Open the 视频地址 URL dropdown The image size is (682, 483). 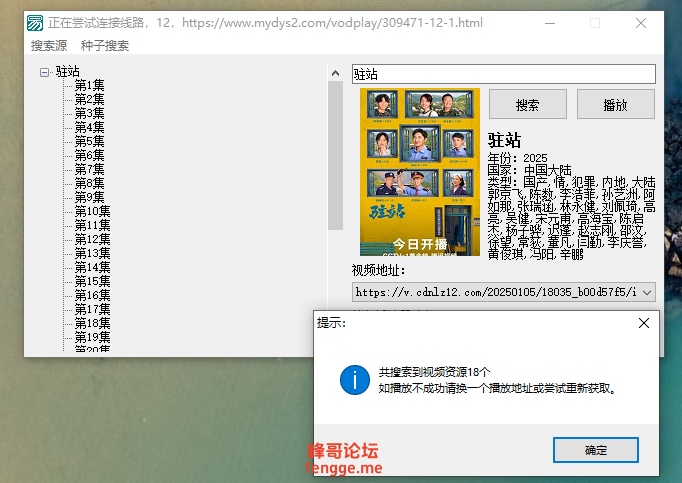647,292
